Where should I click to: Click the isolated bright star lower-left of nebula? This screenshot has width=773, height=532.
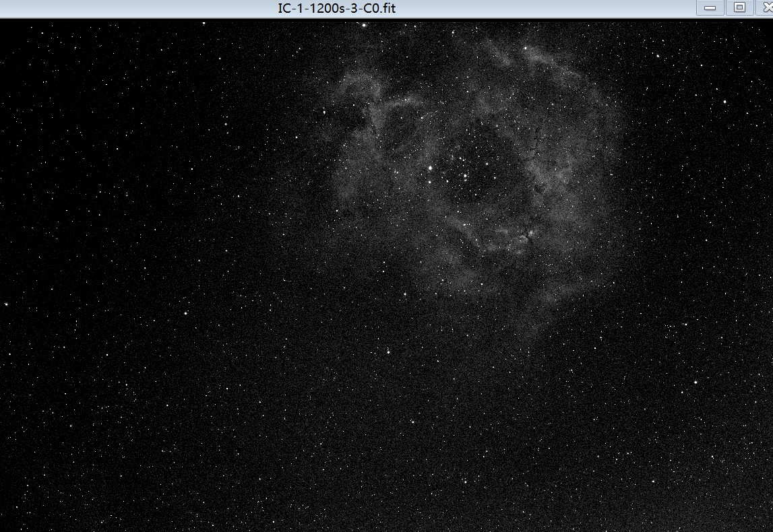click(x=185, y=312)
